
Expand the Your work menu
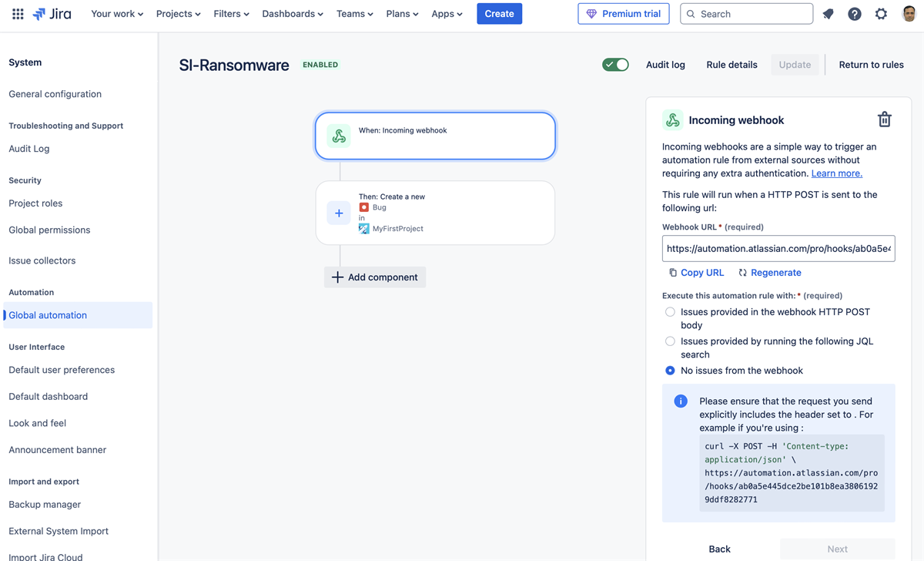click(x=117, y=14)
